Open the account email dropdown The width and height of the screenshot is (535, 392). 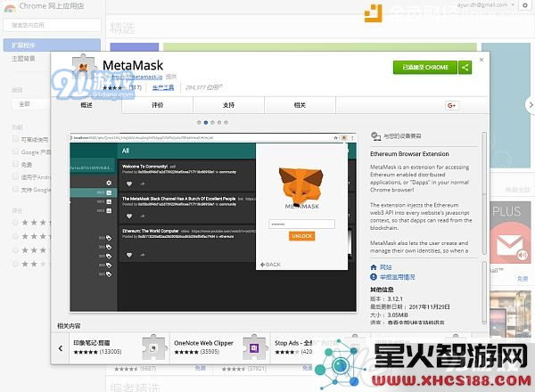tap(486, 5)
